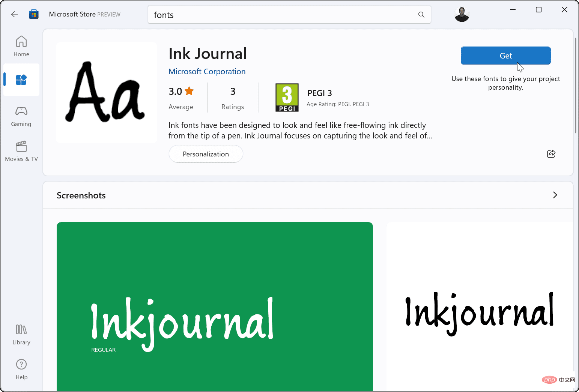Click the Age Rating PEGI 3 text
The width and height of the screenshot is (579, 392).
(x=338, y=104)
